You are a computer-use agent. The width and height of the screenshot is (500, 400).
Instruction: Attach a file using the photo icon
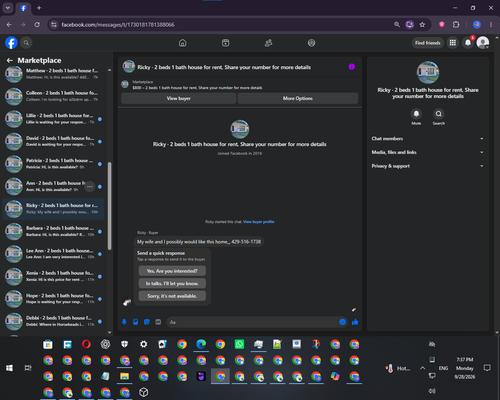click(136, 322)
